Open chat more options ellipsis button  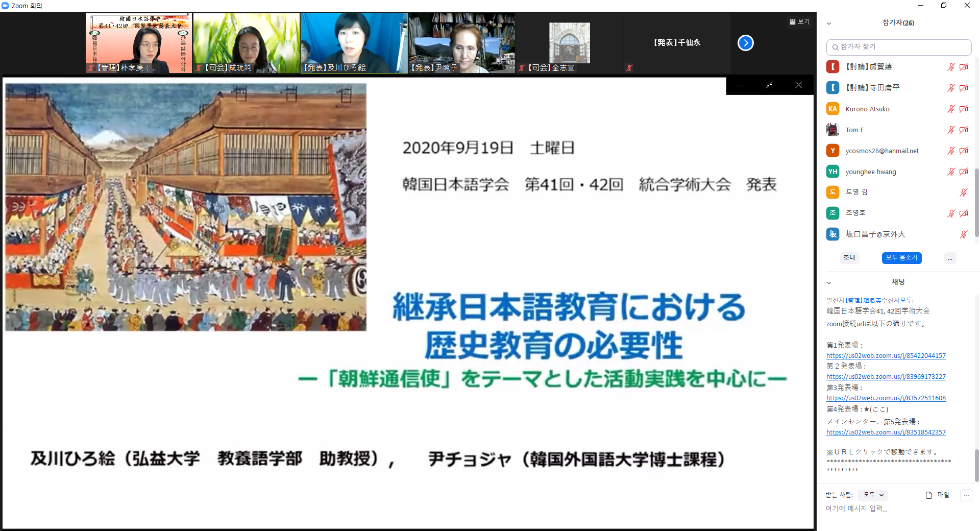click(966, 495)
